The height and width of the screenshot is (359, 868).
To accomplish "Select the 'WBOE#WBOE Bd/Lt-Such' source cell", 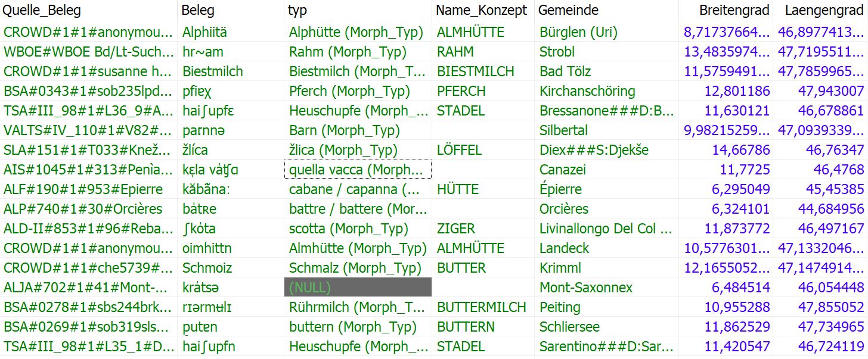I will [x=88, y=52].
